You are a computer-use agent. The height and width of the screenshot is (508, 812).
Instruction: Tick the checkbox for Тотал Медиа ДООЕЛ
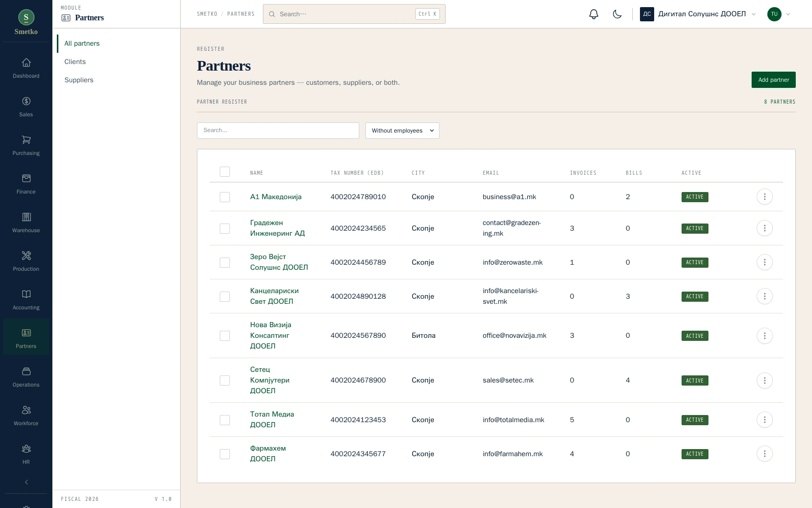(225, 420)
